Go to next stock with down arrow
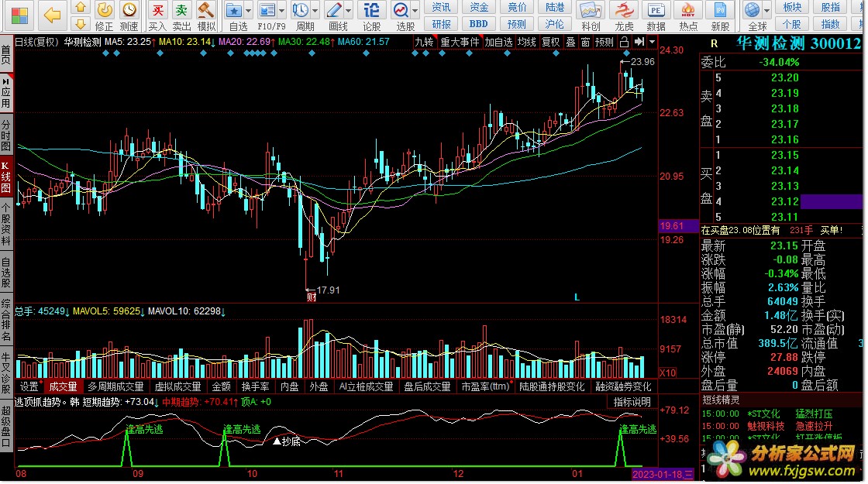The image size is (868, 484). coord(81,24)
